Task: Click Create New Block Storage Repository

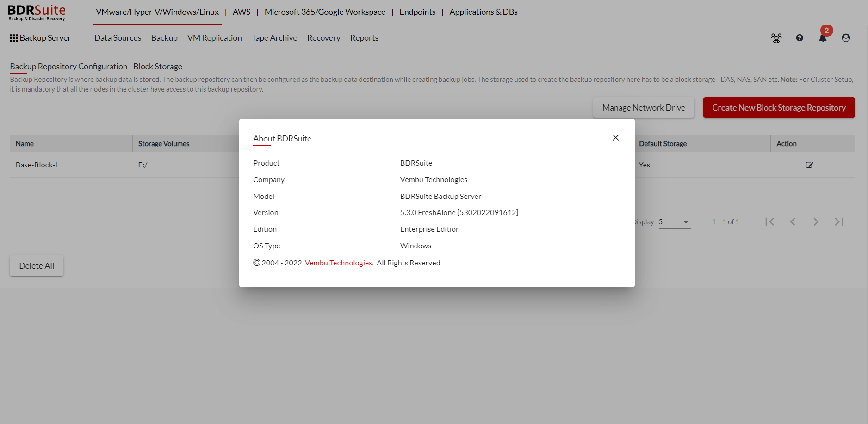Action: (779, 108)
